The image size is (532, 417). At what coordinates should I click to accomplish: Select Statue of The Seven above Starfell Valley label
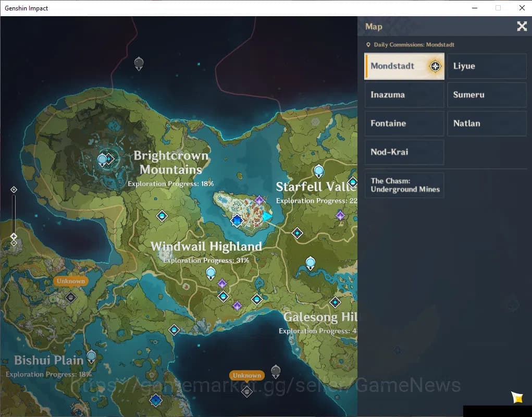(x=318, y=171)
